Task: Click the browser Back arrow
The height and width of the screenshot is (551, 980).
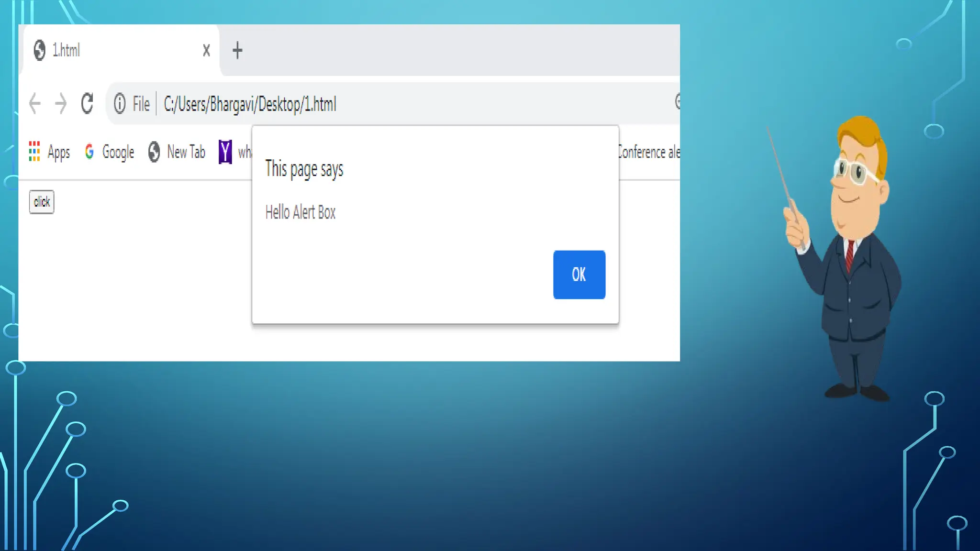Action: [x=34, y=103]
